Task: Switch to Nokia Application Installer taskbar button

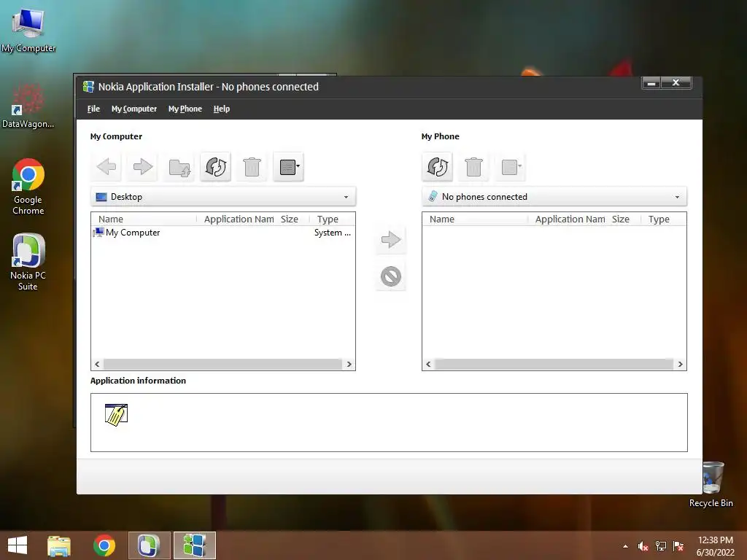Action: [x=194, y=545]
